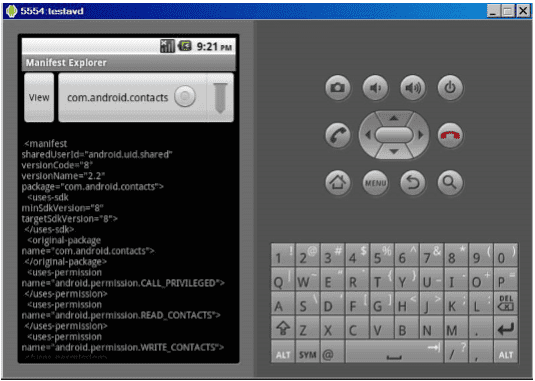Click the emulator power button
Screen dimensions: 535x381
(x=450, y=88)
